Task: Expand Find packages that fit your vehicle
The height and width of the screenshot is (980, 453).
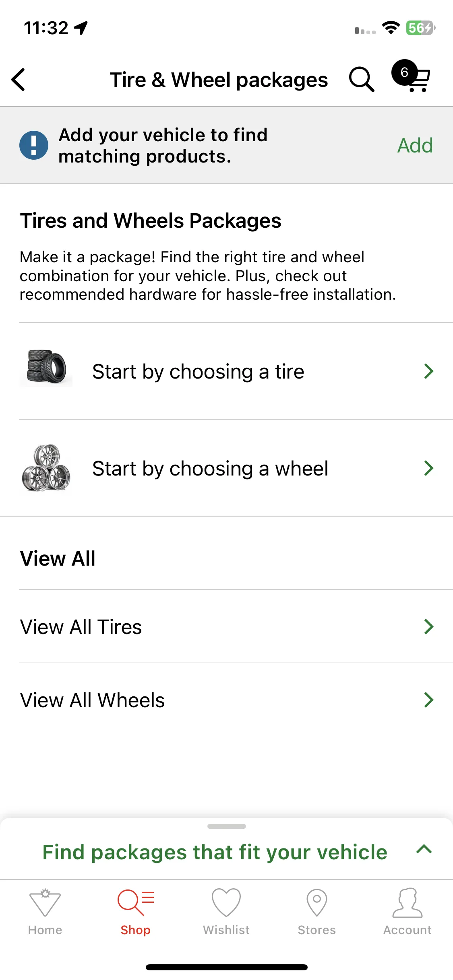Action: [x=226, y=852]
